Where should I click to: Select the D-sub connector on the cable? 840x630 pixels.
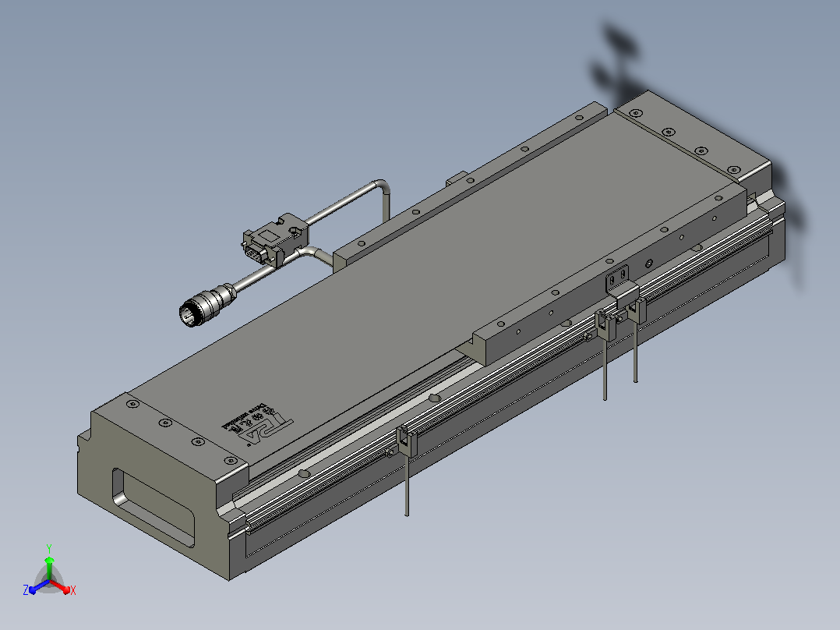coord(275,239)
